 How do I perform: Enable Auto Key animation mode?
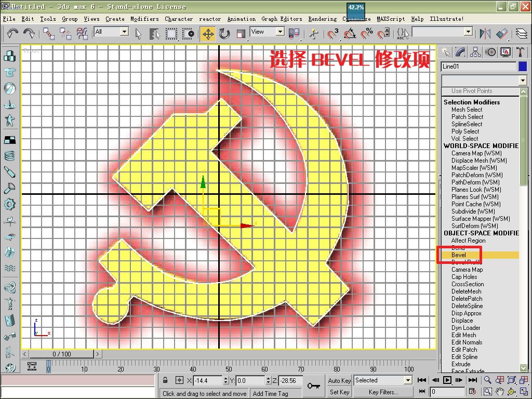pyautogui.click(x=338, y=381)
